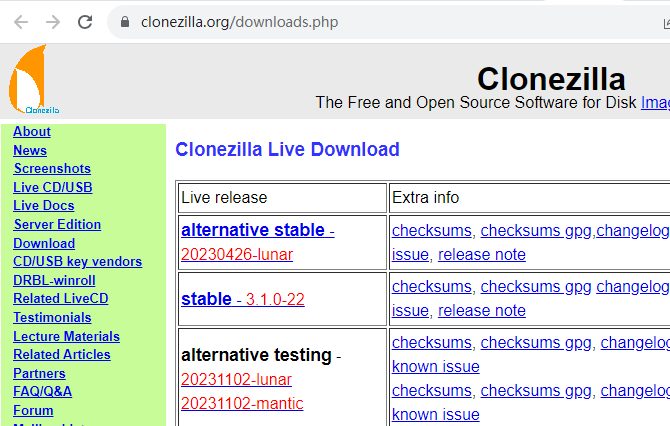Open the Forum sidebar link
This screenshot has width=670, height=426.
tap(33, 410)
